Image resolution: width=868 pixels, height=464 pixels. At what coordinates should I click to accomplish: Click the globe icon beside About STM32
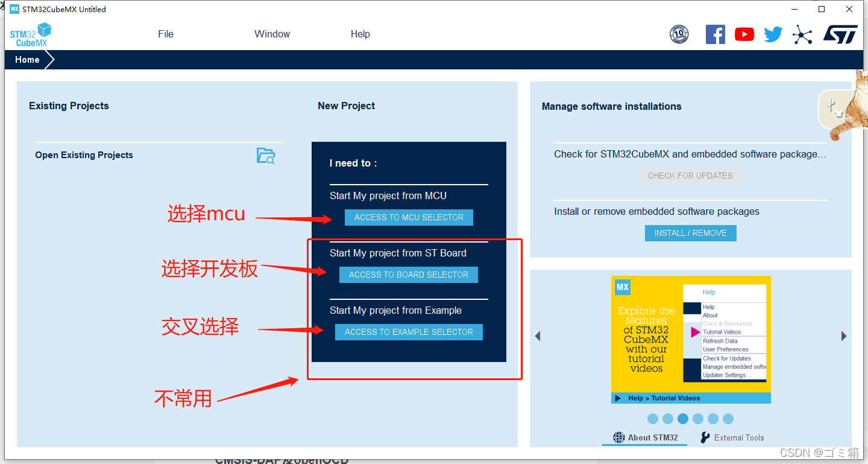[x=619, y=437]
